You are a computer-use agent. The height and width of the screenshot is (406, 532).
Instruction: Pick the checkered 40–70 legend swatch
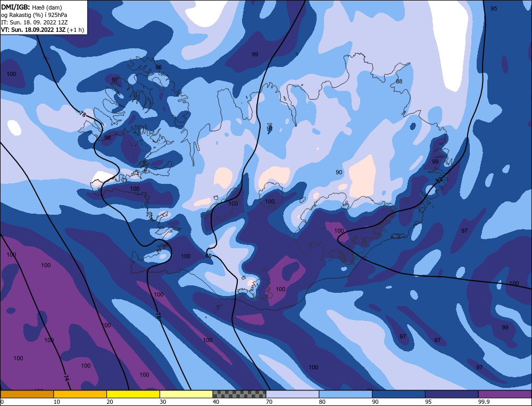pyautogui.click(x=239, y=394)
